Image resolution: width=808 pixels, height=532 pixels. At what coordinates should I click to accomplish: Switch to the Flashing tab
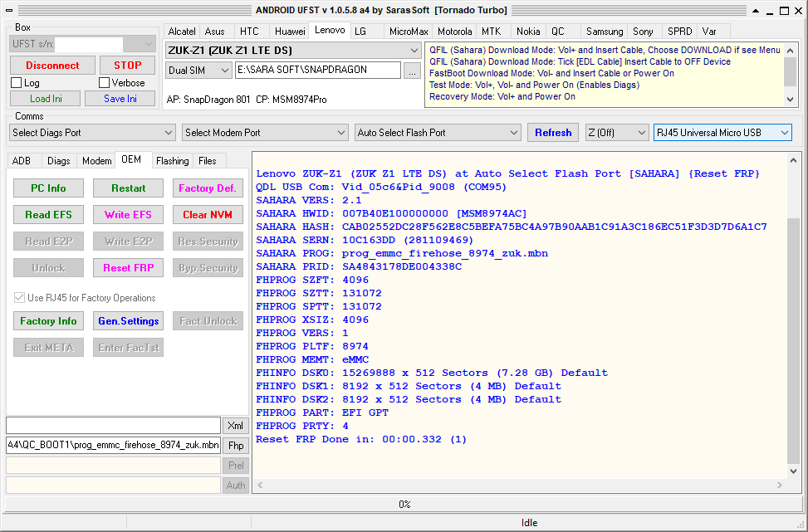(173, 161)
